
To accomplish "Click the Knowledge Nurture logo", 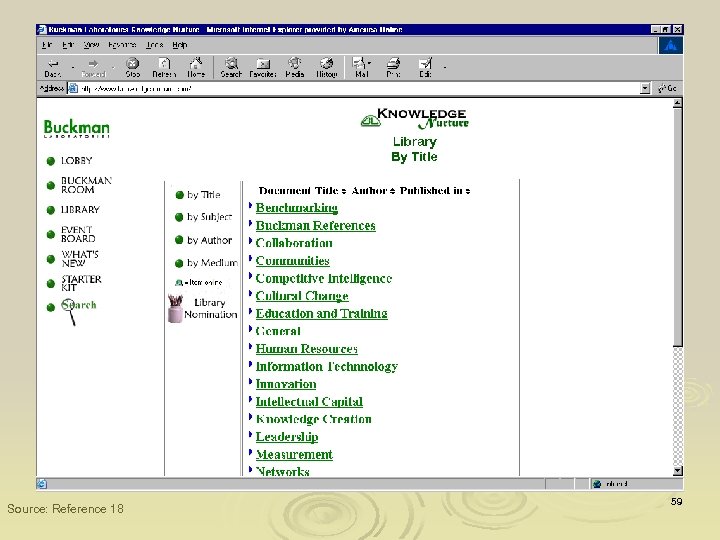I will pyautogui.click(x=414, y=118).
